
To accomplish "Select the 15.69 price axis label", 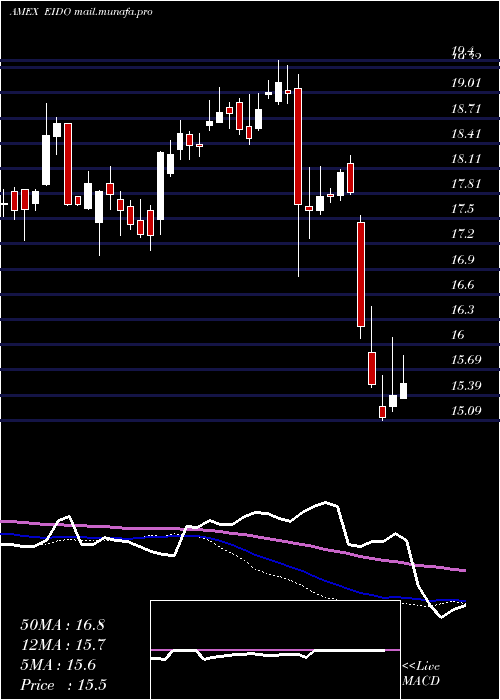I will pos(466,359).
